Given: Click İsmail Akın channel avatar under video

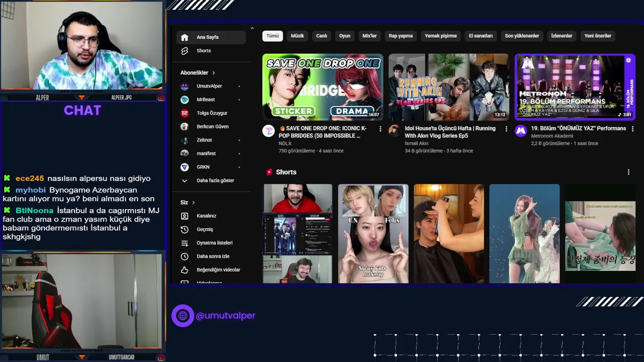Looking at the screenshot, I should point(394,131).
